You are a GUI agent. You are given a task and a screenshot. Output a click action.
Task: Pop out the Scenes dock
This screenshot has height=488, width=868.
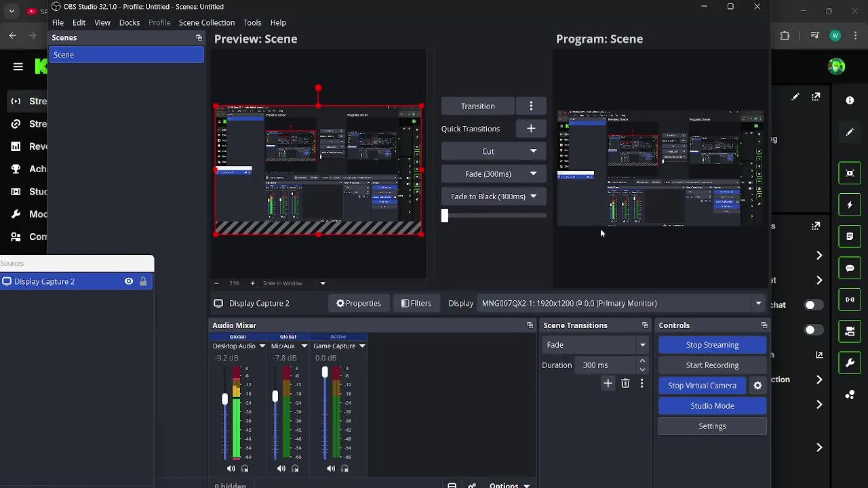click(199, 38)
